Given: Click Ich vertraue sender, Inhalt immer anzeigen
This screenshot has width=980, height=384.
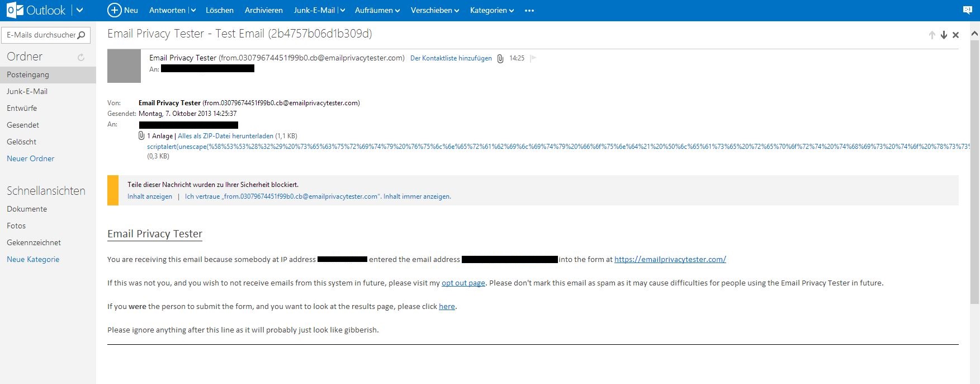Looking at the screenshot, I should pos(318,196).
